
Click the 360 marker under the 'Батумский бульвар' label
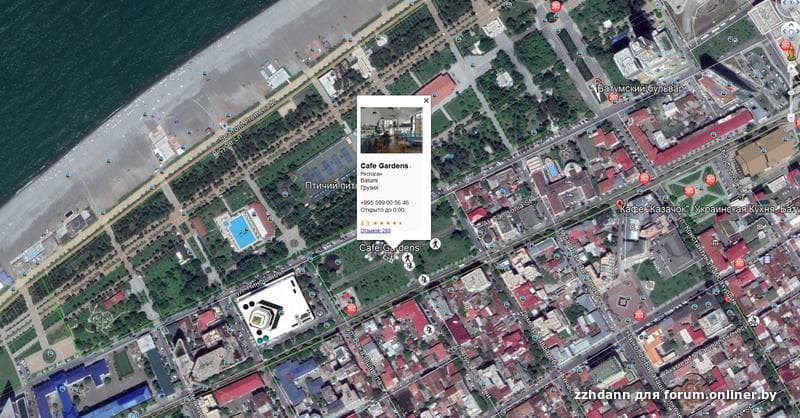(x=613, y=97)
